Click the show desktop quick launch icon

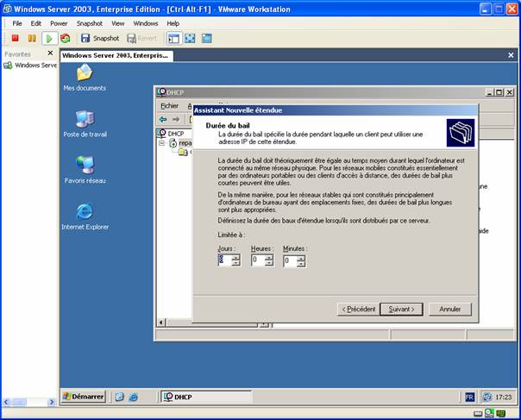pos(120,397)
